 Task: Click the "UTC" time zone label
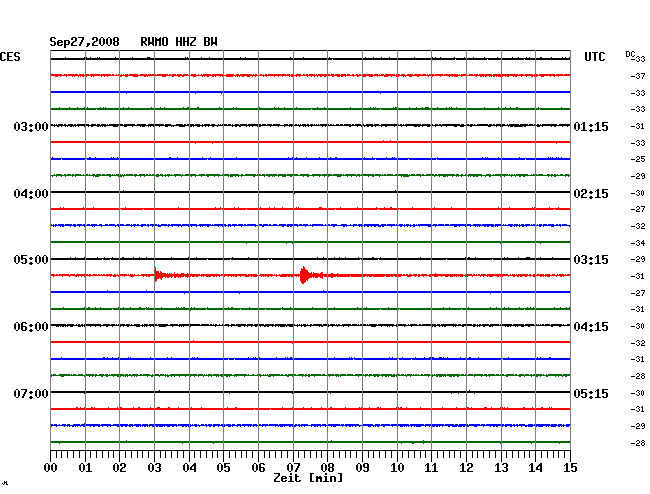click(594, 57)
